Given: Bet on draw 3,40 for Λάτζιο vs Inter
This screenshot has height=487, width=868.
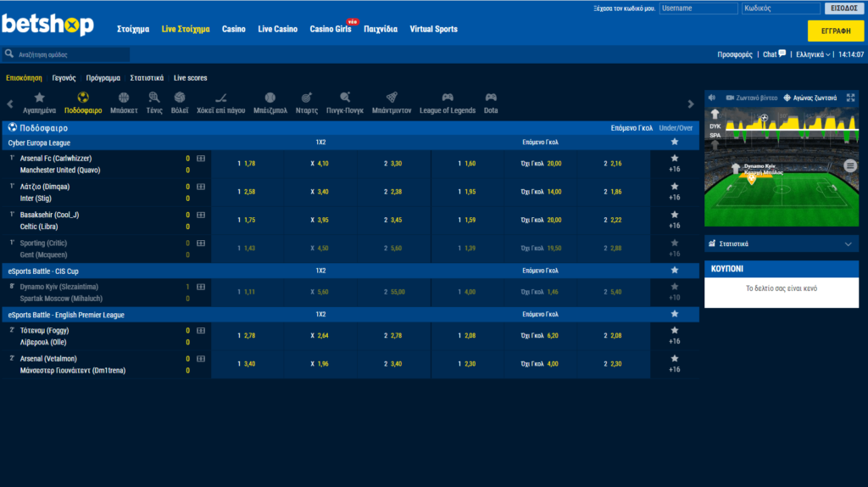Looking at the screenshot, I should [320, 192].
